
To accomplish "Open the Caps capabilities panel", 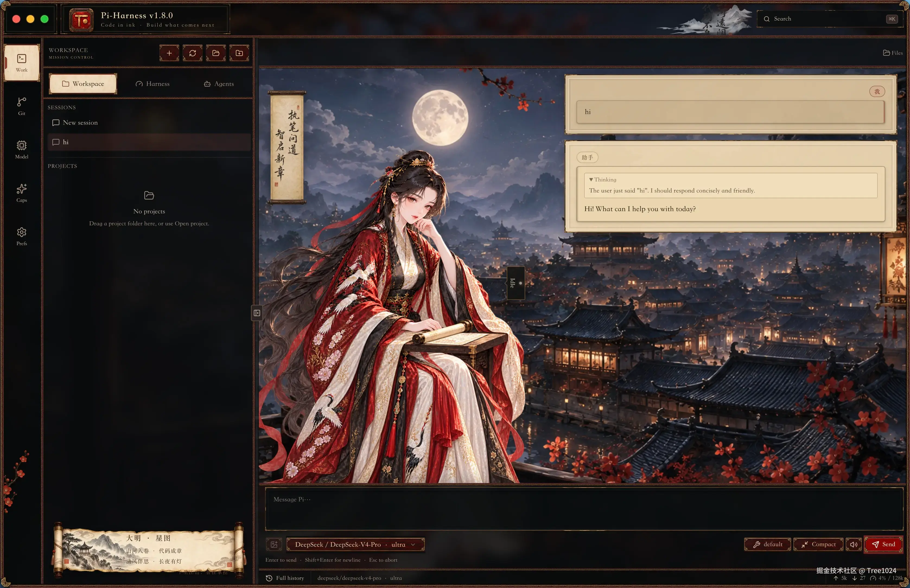I will pos(22,193).
